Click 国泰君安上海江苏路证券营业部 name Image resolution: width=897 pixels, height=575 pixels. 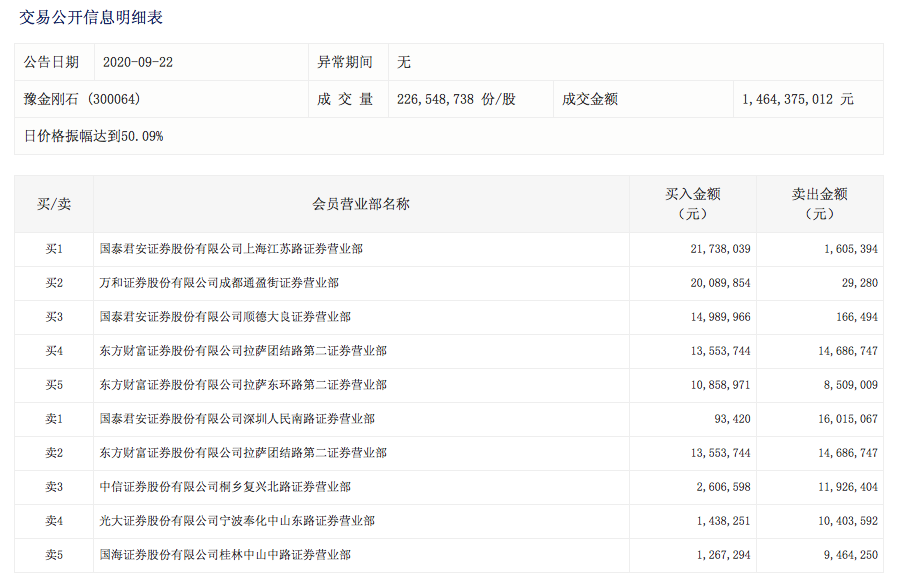231,249
